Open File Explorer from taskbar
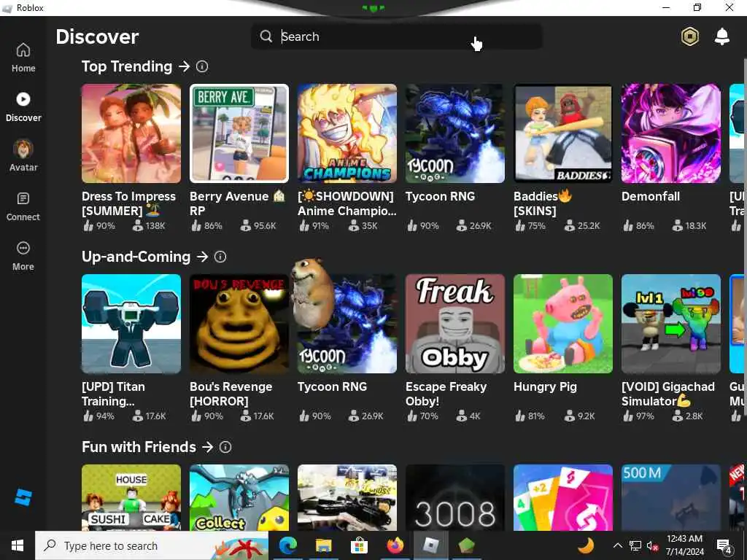747x560 pixels. click(323, 545)
